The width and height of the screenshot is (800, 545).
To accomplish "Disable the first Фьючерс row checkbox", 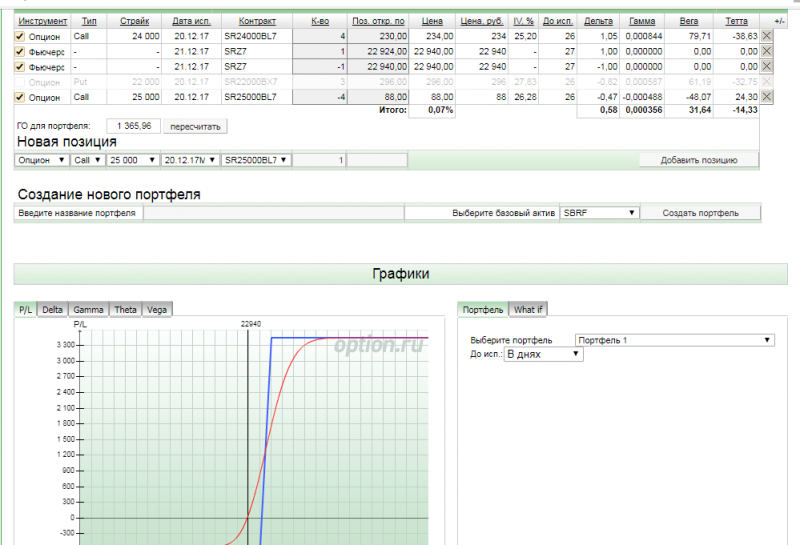I will 20,51.
